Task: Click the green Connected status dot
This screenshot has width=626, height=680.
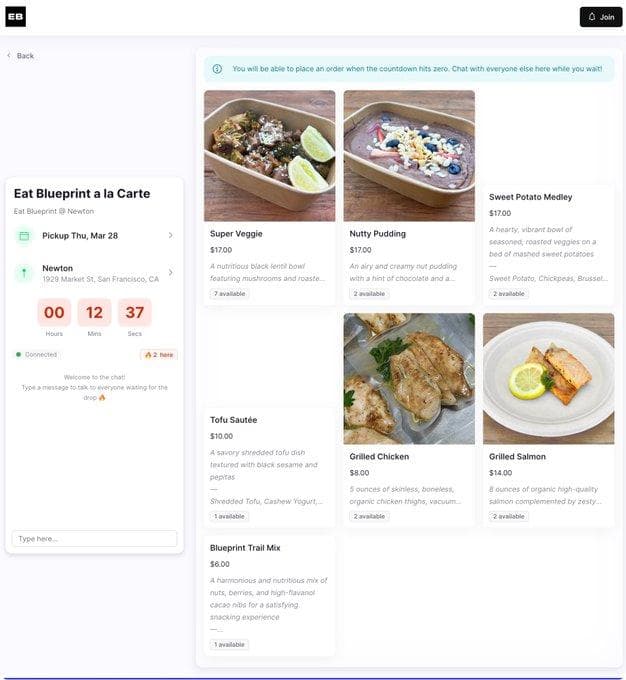Action: pyautogui.click(x=18, y=354)
